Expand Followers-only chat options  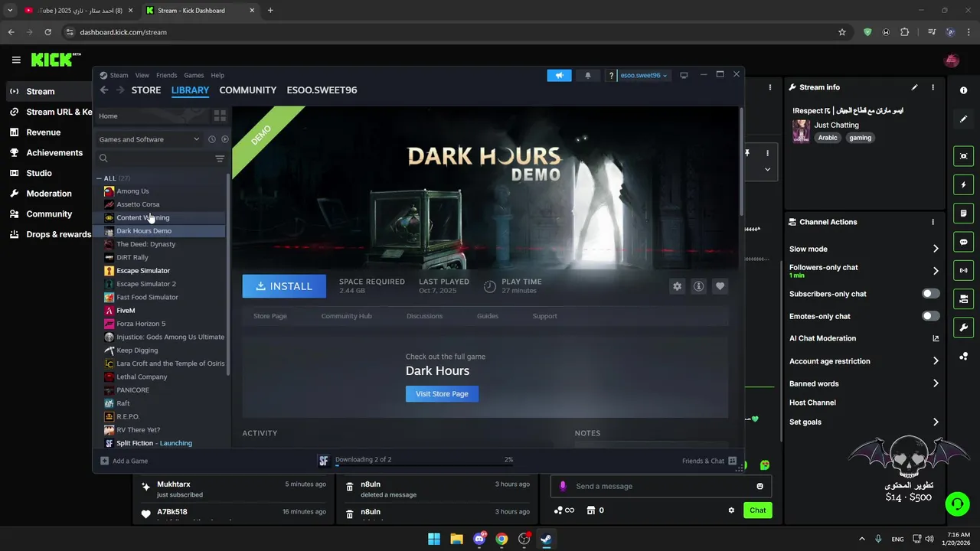935,271
